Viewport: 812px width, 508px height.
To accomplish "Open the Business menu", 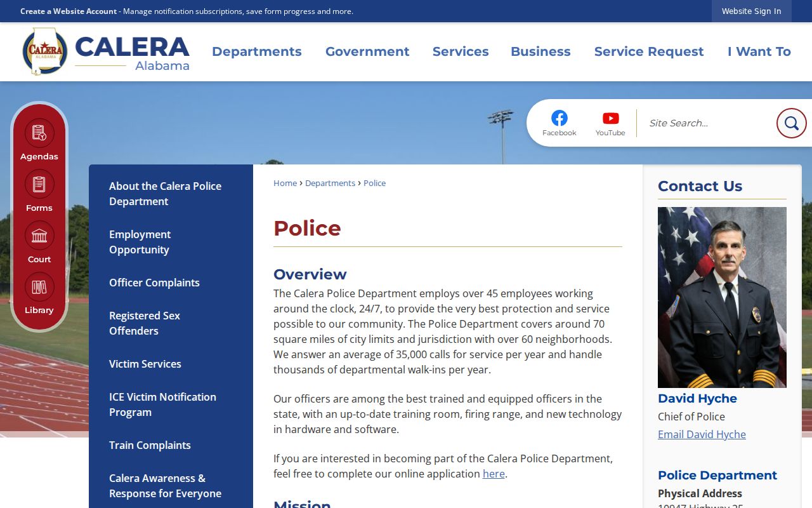I will (x=540, y=51).
